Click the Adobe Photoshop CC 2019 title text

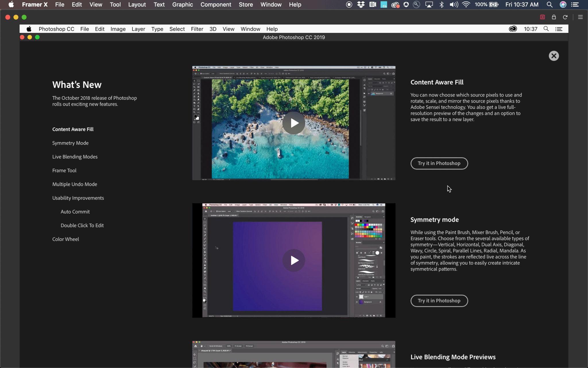coord(294,37)
